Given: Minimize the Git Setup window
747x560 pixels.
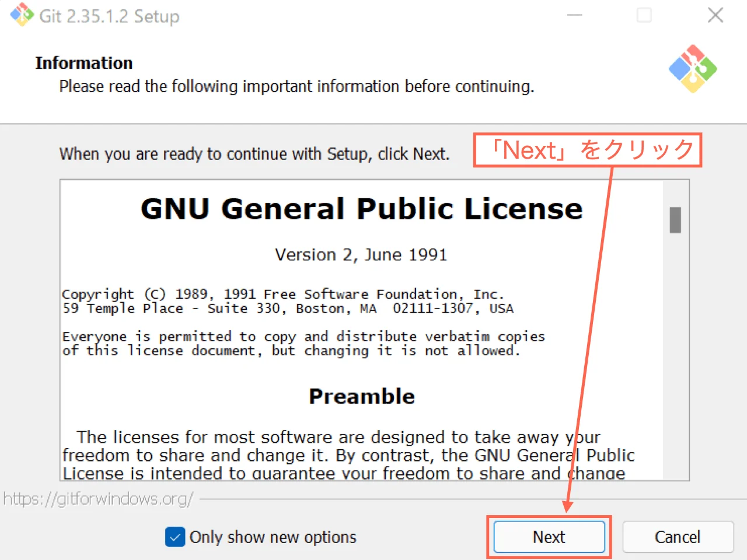Looking at the screenshot, I should [575, 15].
